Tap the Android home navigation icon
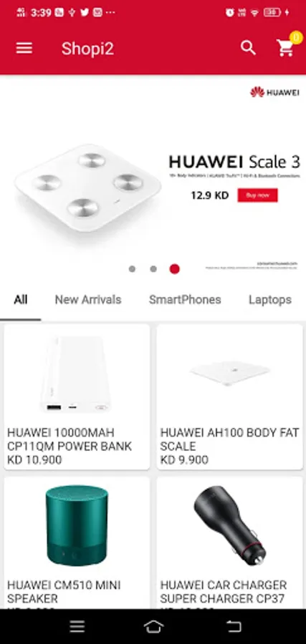The width and height of the screenshot is (306, 644). 153,626
